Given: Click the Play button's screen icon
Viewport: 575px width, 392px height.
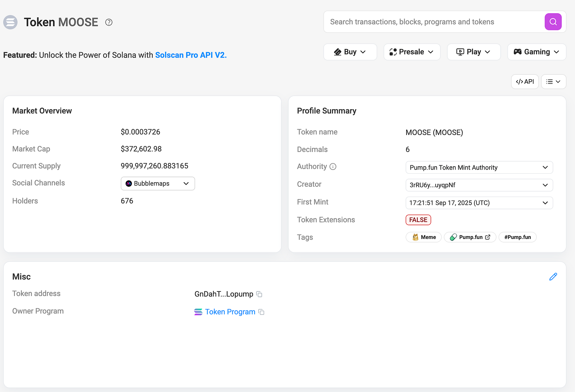Looking at the screenshot, I should click(x=460, y=52).
